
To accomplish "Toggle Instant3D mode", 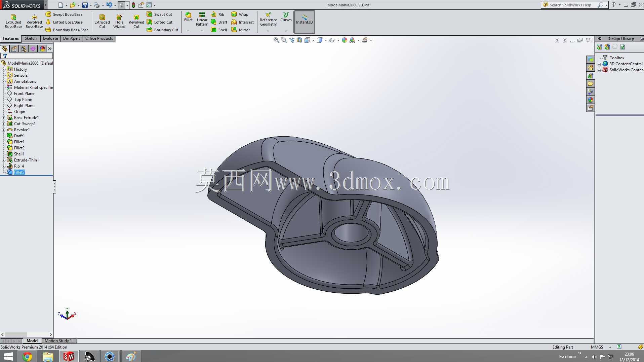I will click(305, 22).
